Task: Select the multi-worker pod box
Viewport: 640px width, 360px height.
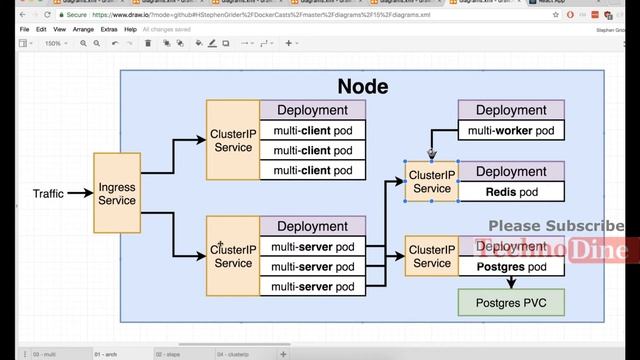Action: tap(511, 131)
